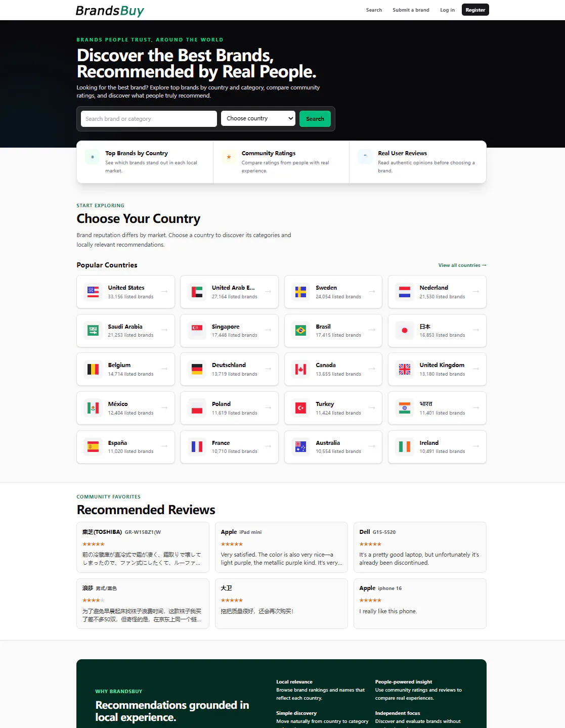Click the Canada flag icon
The image size is (565, 728).
click(x=301, y=369)
